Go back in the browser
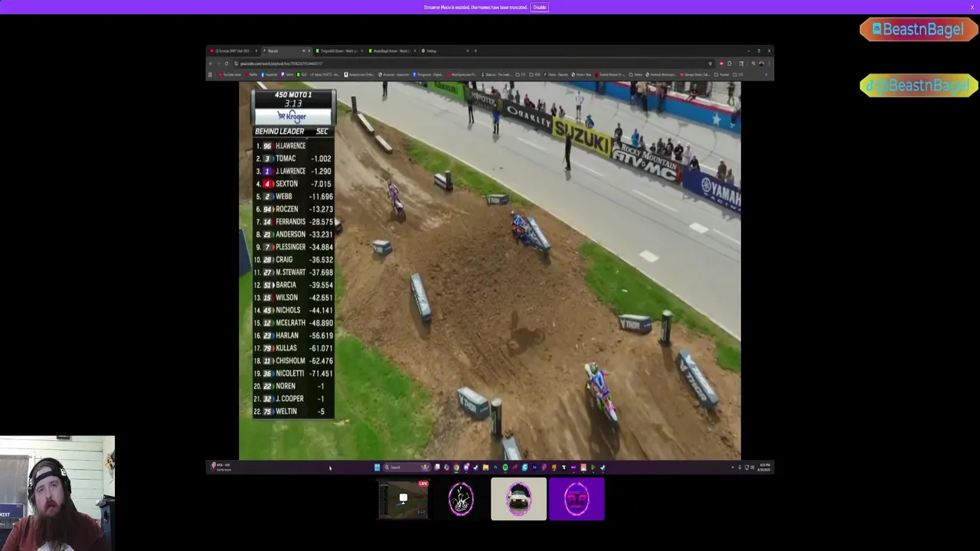Viewport: 980px width, 551px height. (x=211, y=64)
